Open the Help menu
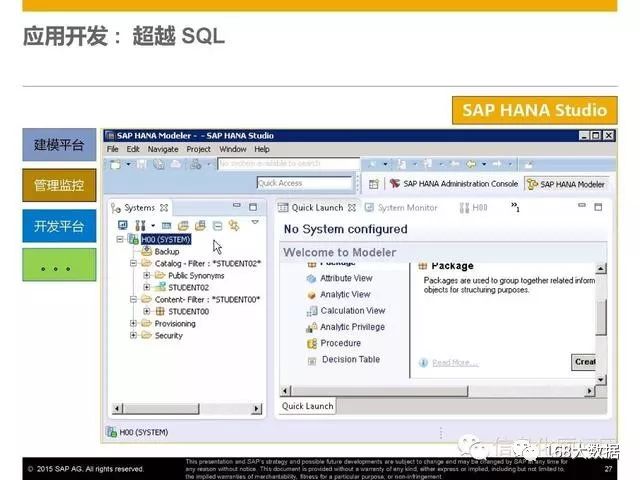640x480 pixels. (x=262, y=149)
